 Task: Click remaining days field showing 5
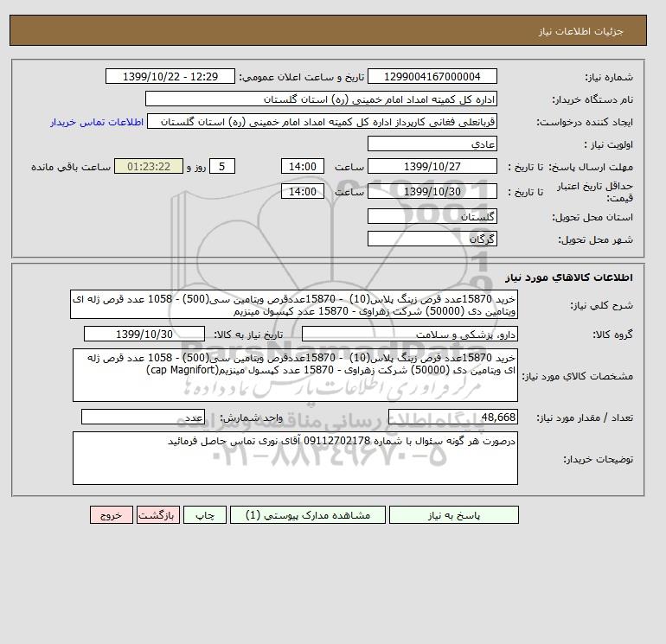221,167
